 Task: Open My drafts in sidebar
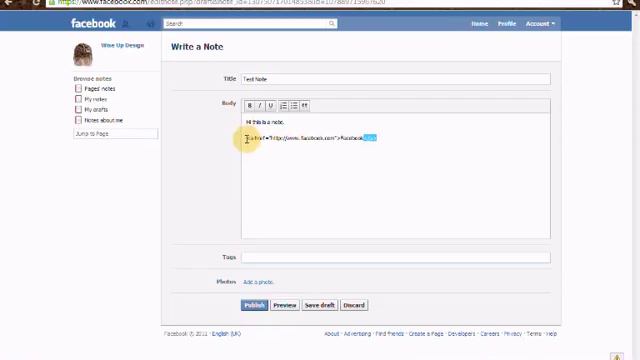tap(96, 109)
